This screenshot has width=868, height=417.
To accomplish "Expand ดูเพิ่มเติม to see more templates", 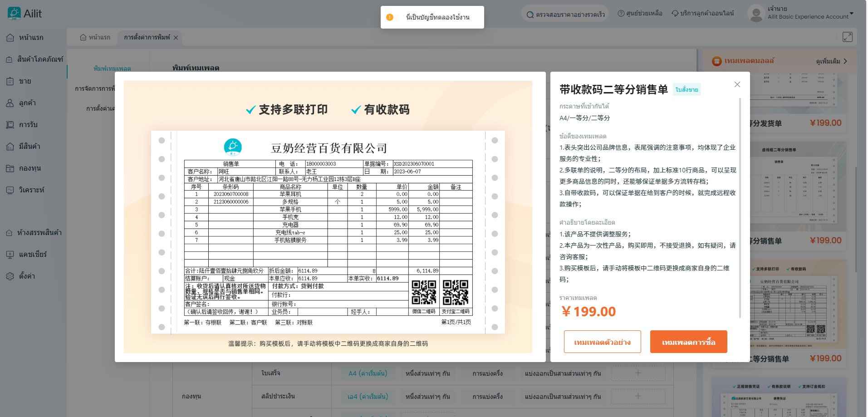I will [831, 61].
